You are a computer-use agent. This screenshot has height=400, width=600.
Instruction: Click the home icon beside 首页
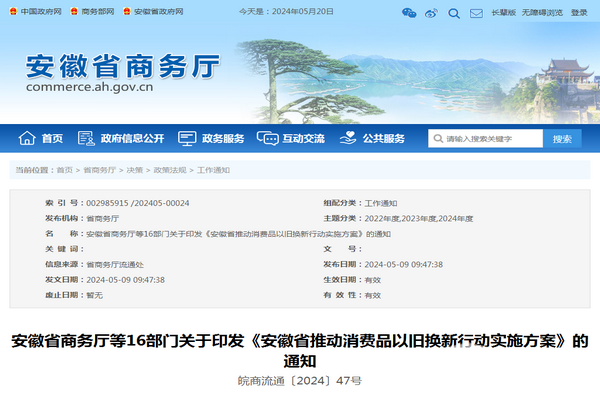26,139
